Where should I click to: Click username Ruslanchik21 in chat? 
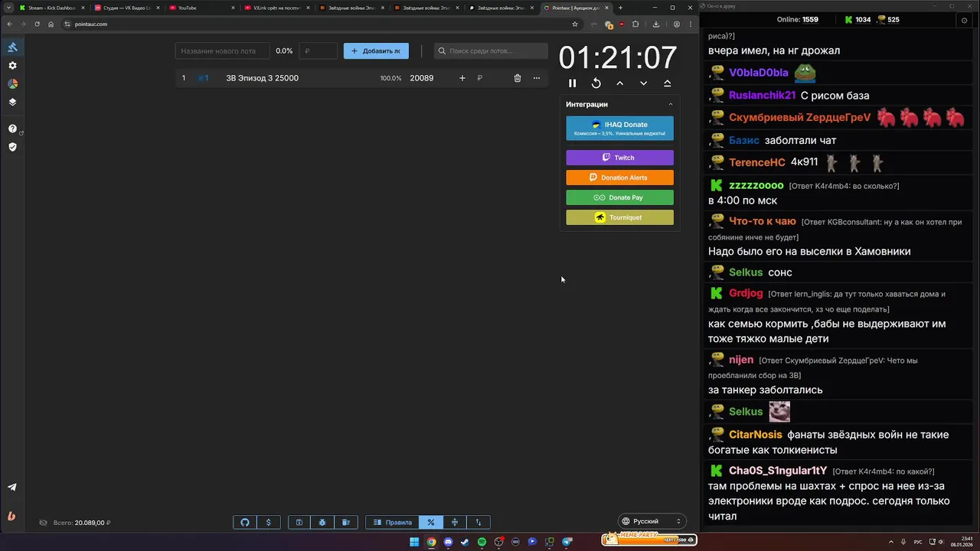pos(762,96)
